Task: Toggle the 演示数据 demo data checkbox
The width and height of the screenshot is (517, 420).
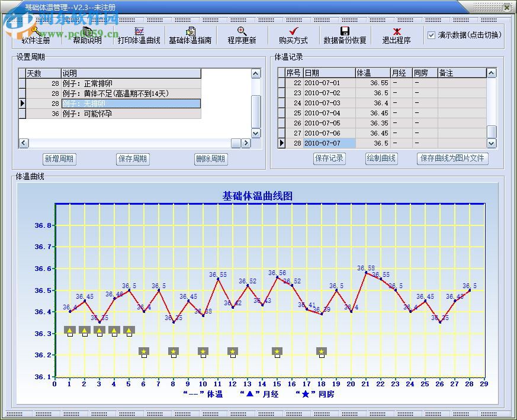Action: point(431,34)
